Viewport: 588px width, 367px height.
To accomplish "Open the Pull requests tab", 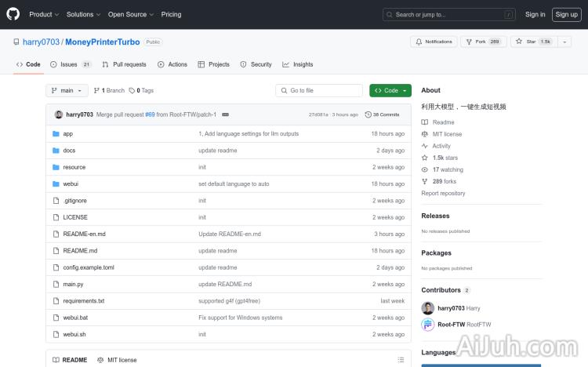I will pyautogui.click(x=124, y=64).
